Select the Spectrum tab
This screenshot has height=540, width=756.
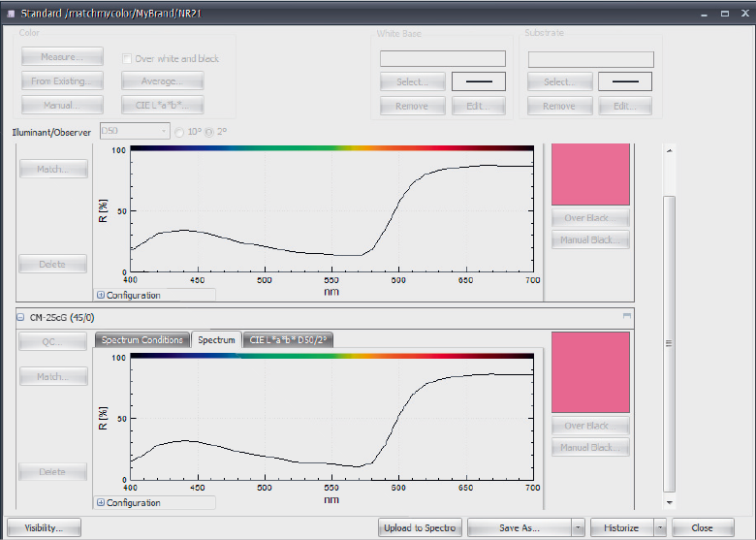coord(216,340)
